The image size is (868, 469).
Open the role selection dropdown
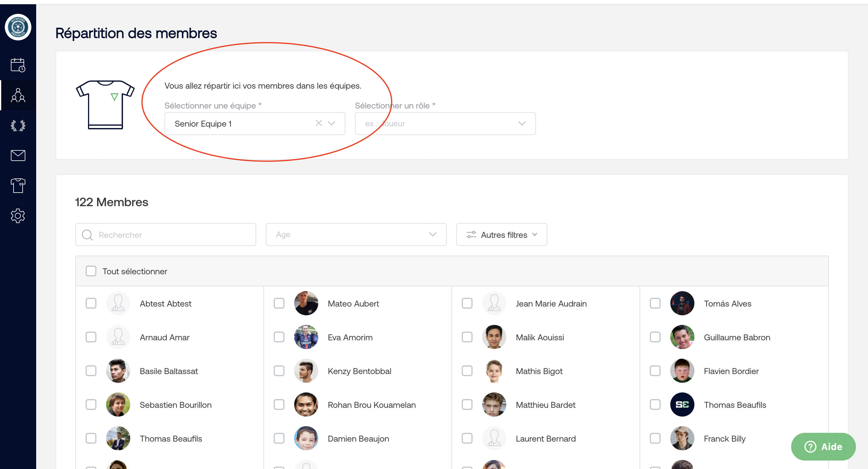point(445,124)
